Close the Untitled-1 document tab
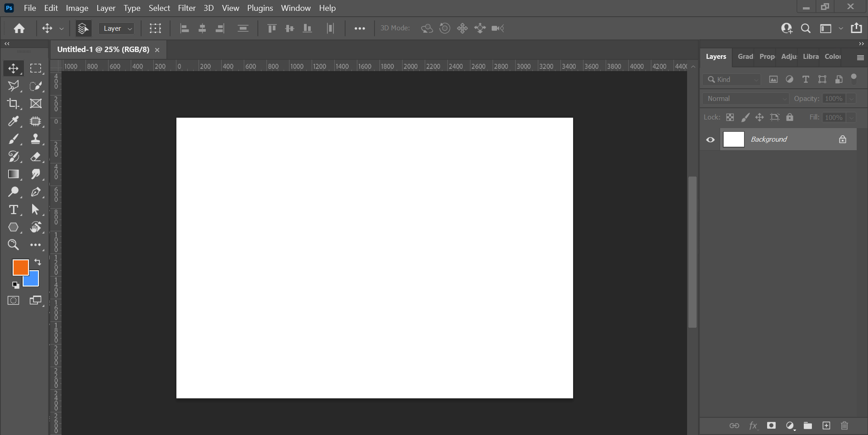868x435 pixels. pyautogui.click(x=157, y=50)
